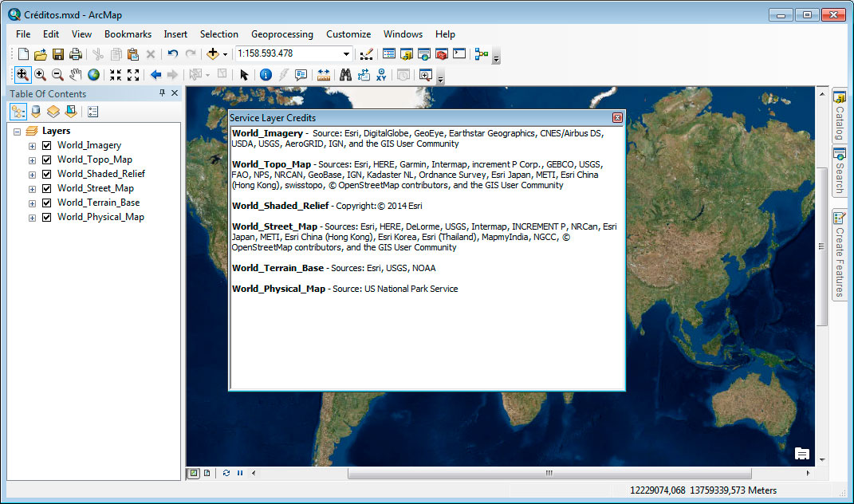The image size is (854, 504).
Task: List layers by source
Action: (36, 112)
